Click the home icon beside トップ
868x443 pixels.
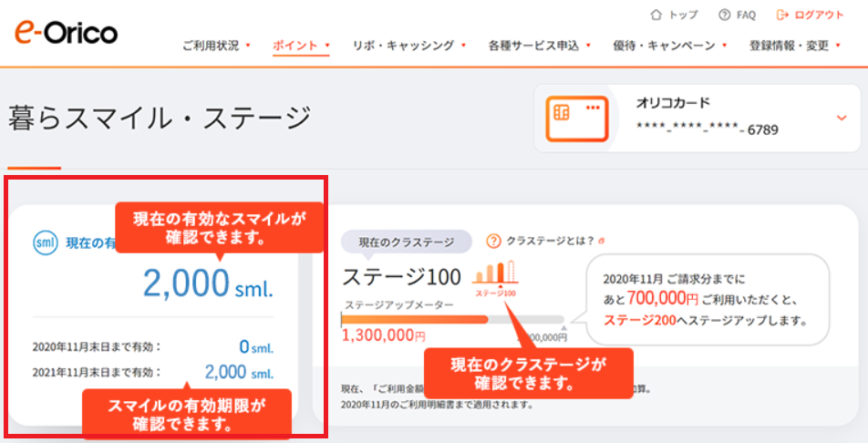[x=656, y=15]
